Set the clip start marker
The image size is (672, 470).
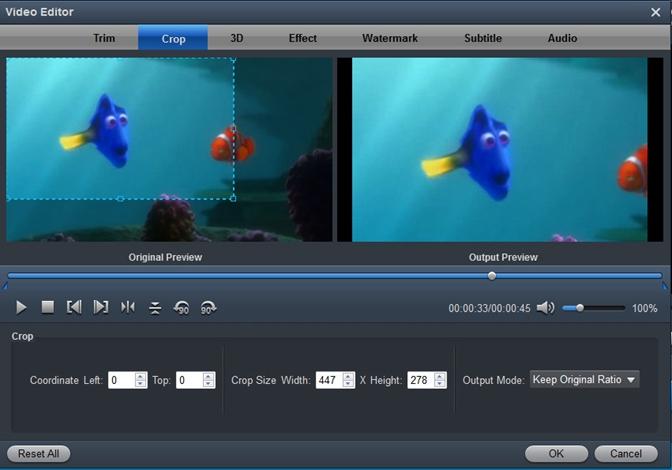click(74, 307)
